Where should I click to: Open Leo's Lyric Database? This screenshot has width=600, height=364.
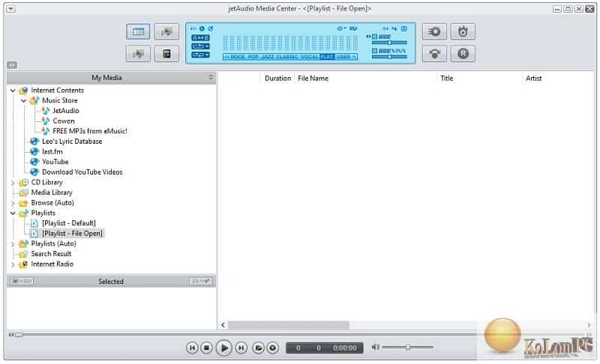click(72, 142)
